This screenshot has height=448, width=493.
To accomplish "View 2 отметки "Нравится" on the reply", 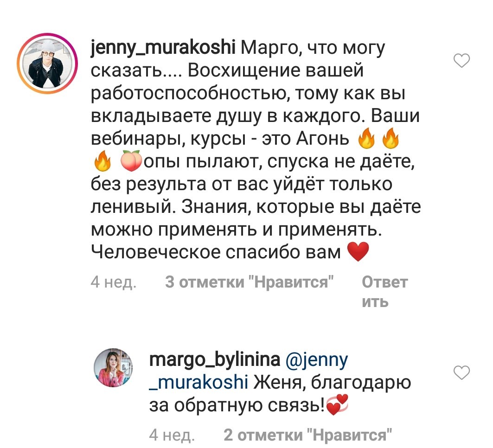I will pyautogui.click(x=308, y=435).
